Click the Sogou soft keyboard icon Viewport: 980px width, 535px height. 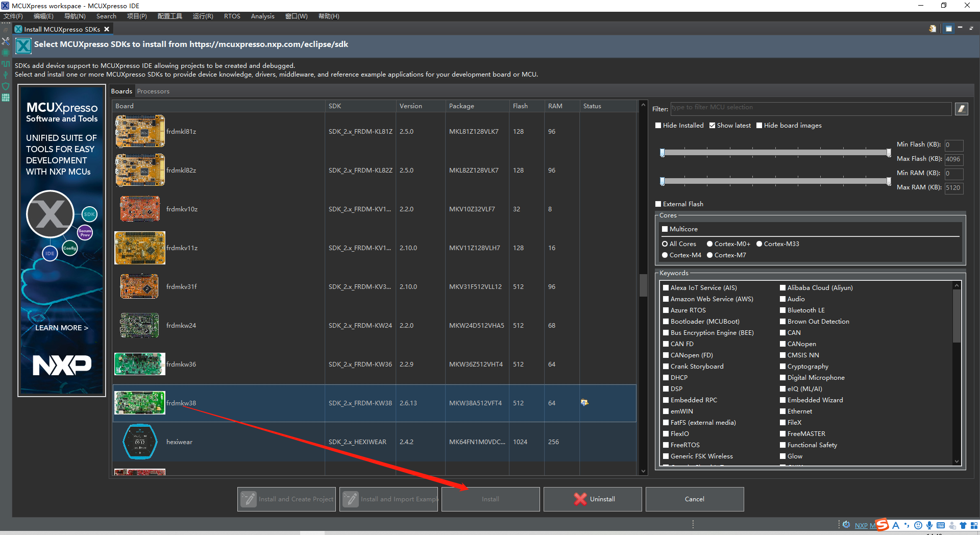coord(941,525)
